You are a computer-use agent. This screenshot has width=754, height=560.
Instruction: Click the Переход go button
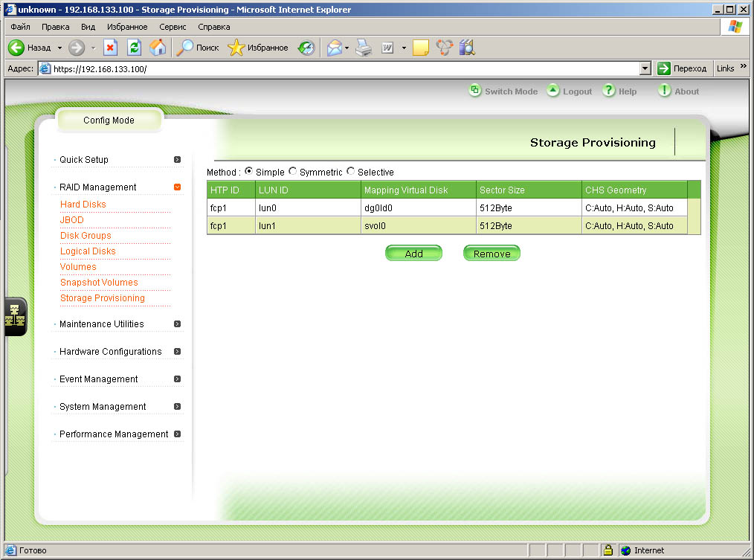pos(682,68)
